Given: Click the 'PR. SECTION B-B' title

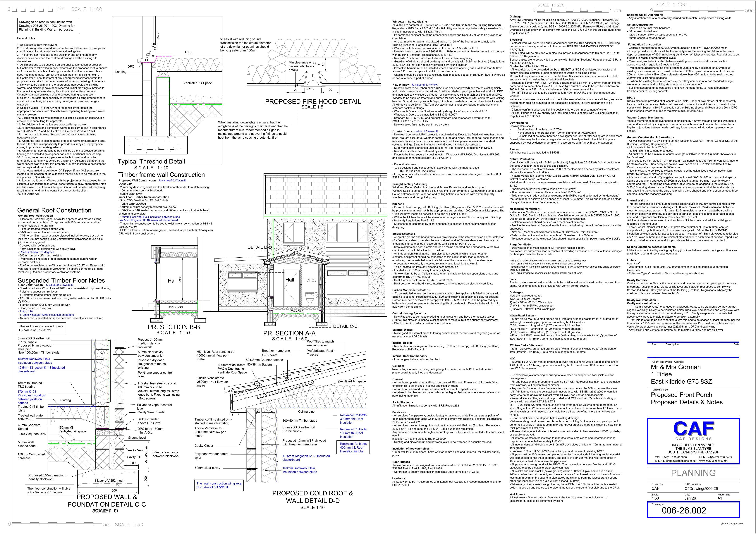Looking at the screenshot, I should 173,327.
